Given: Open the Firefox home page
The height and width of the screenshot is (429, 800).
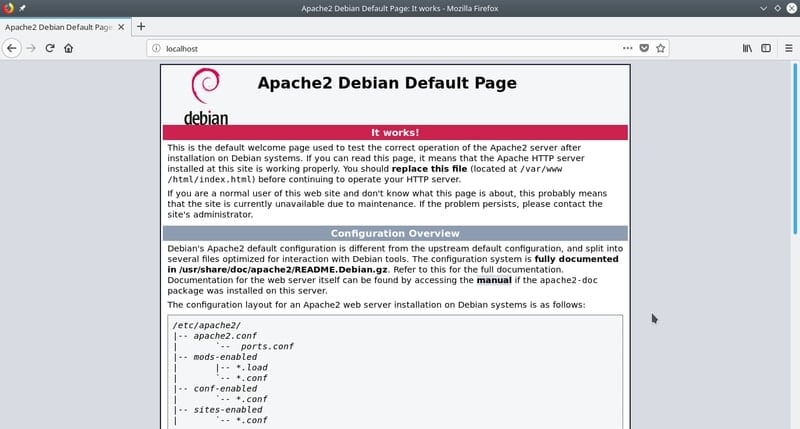Looking at the screenshot, I should (x=68, y=48).
